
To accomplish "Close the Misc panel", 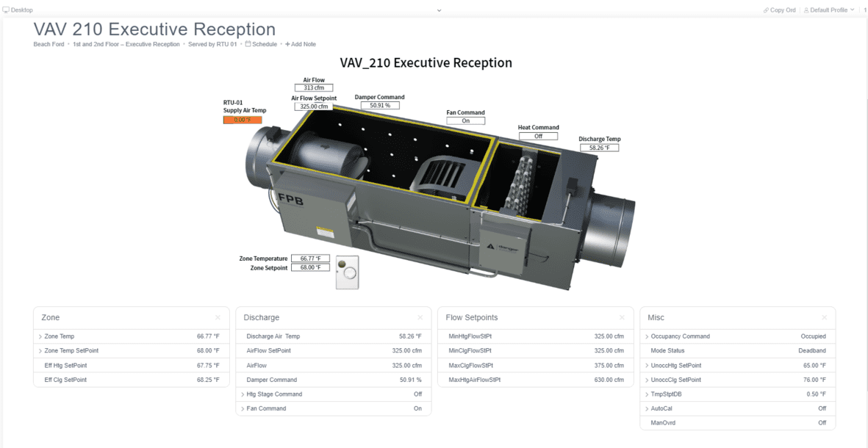I will click(x=824, y=318).
